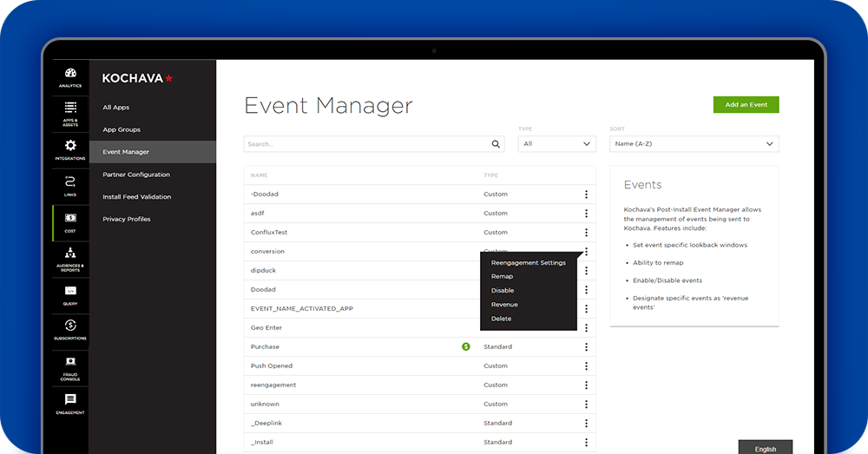Open the Analytics sidebar section

pos(70,77)
